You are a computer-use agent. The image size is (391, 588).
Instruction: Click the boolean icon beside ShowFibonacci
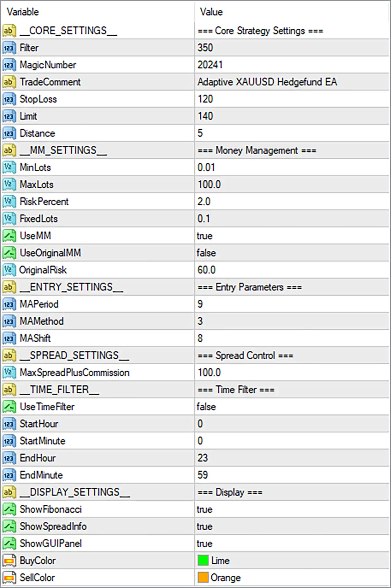point(9,509)
